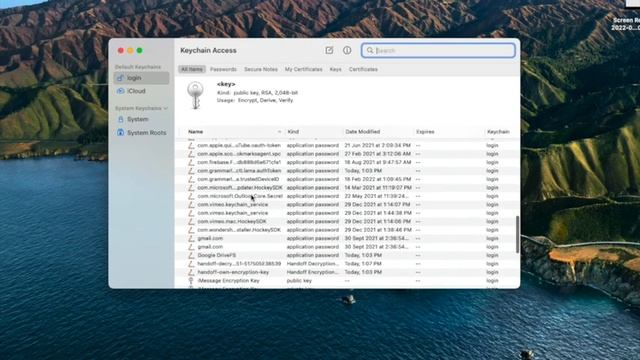Click the large key image in the preview pane

point(195,95)
